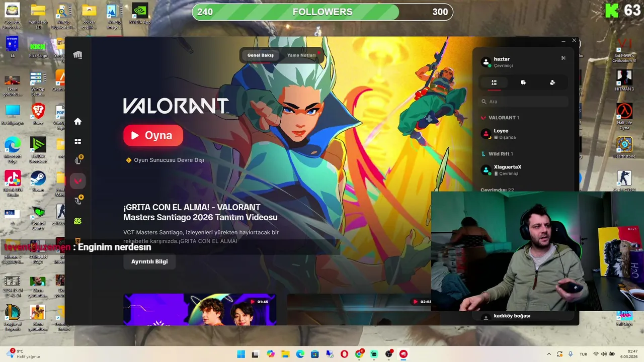This screenshot has width=644, height=362.
Task: Click the GRITA CON EL ALMA news headline
Action: 200,212
